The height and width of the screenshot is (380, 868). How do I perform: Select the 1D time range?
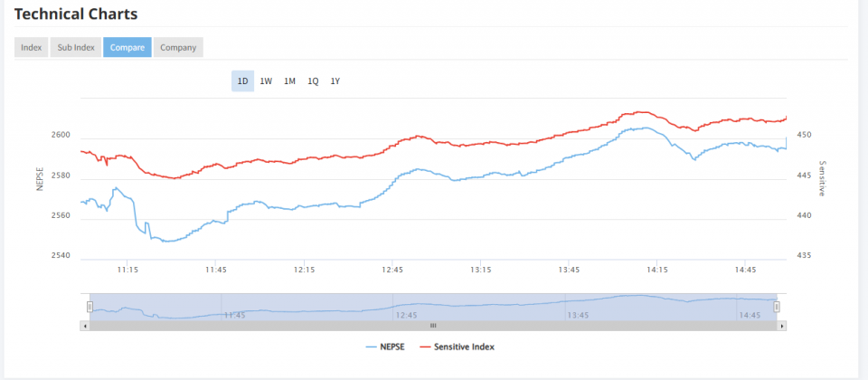(x=242, y=81)
